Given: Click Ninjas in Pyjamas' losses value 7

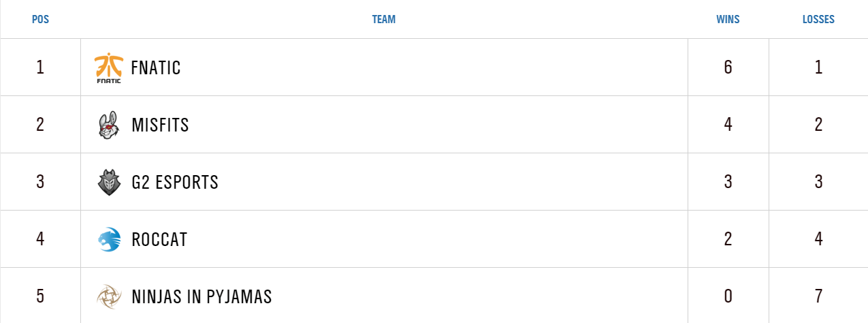Looking at the screenshot, I should pyautogui.click(x=818, y=296).
